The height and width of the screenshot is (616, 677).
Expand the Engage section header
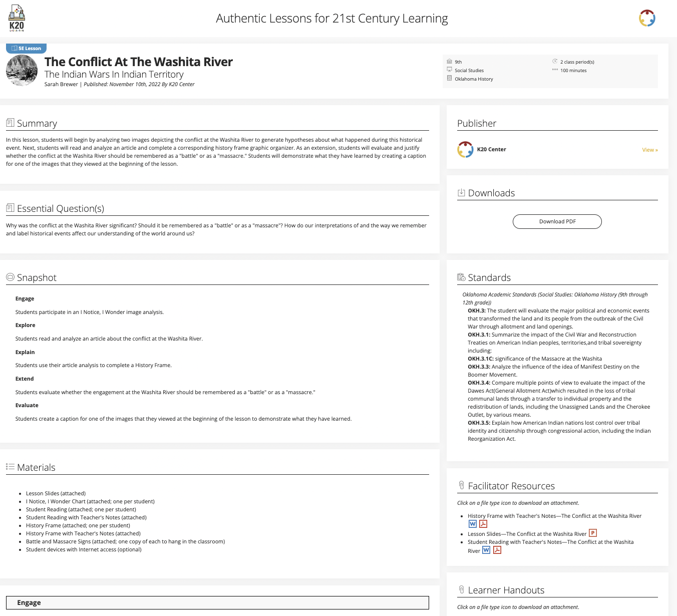[217, 602]
